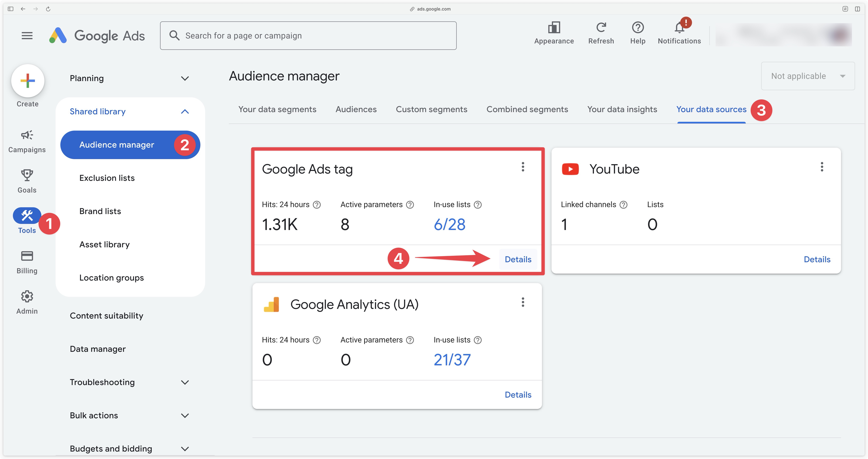Open the Not applicable dropdown
This screenshot has height=459, width=868.
click(x=808, y=76)
